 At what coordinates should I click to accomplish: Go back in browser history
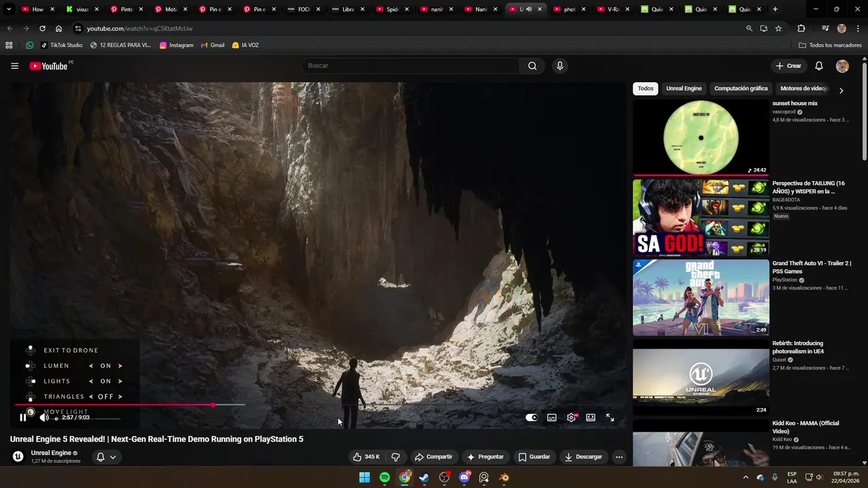click(x=9, y=28)
